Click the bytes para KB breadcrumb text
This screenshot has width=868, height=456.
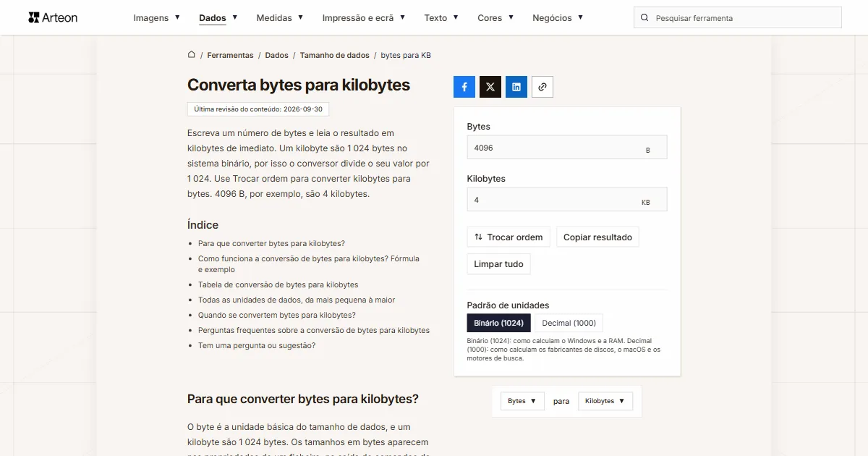(406, 55)
